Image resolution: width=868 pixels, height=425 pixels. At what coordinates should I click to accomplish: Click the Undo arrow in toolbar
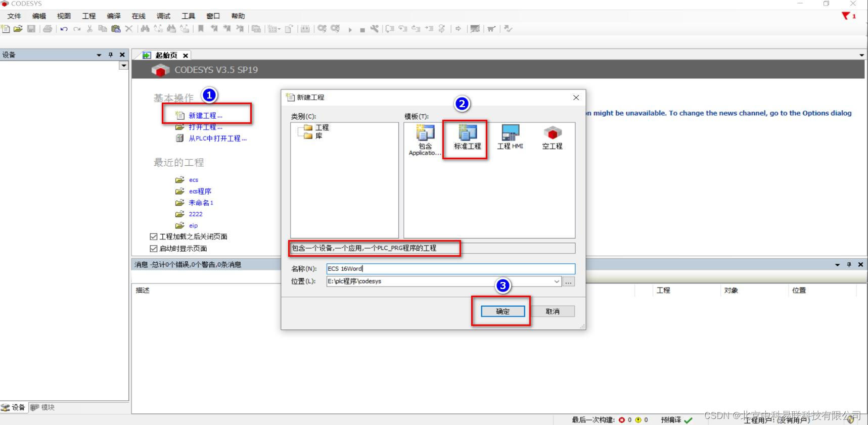coord(64,29)
